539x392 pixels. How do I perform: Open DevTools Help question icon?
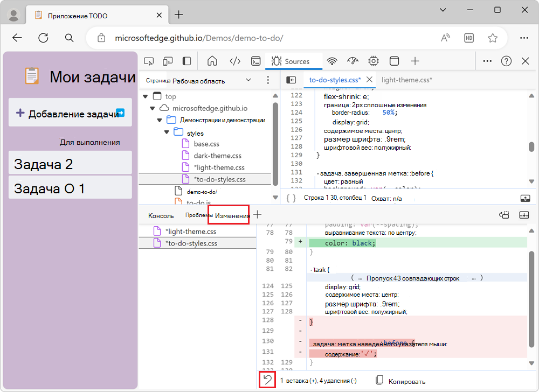(x=506, y=61)
